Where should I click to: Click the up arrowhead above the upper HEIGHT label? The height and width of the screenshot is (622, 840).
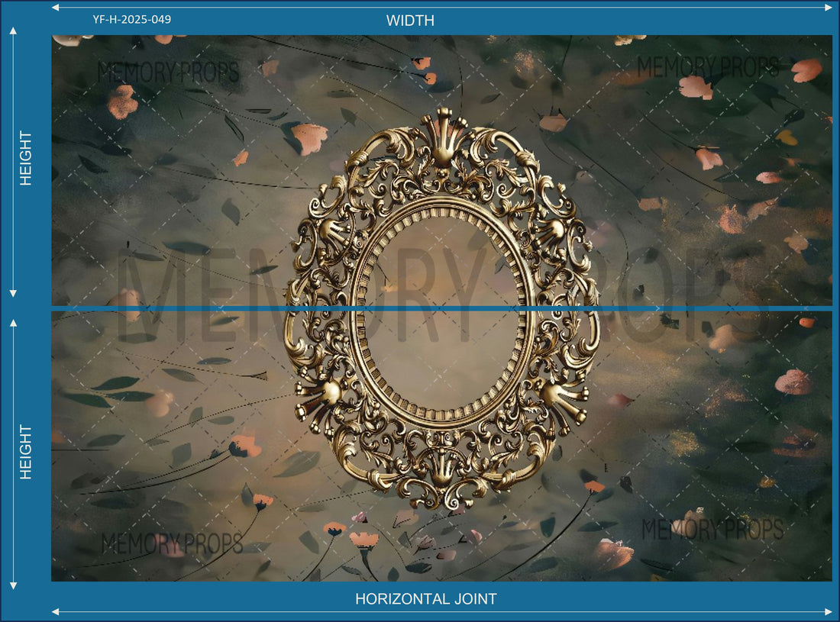[x=13, y=31]
